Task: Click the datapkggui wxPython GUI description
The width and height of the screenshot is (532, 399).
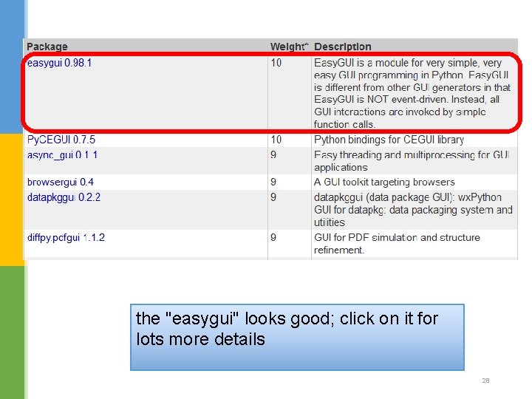Action: tap(413, 210)
